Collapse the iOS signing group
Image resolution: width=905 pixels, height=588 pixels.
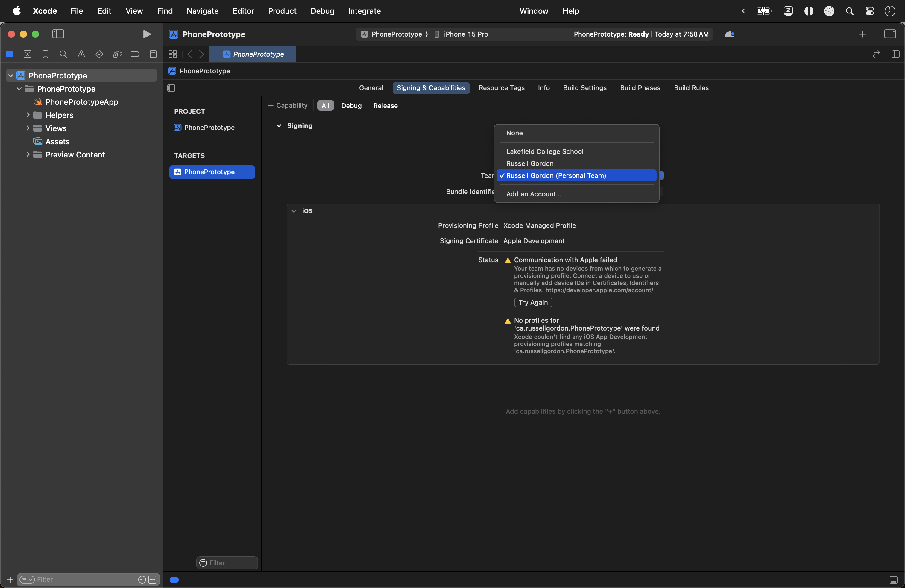294,211
